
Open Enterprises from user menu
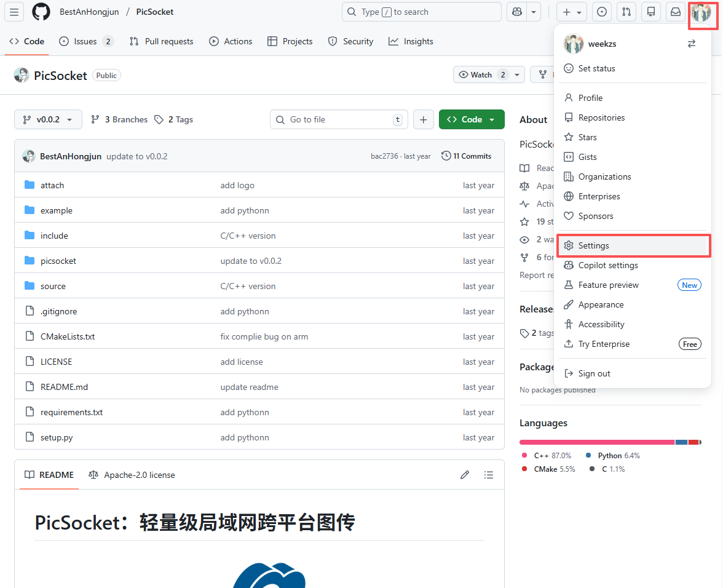(x=632, y=196)
